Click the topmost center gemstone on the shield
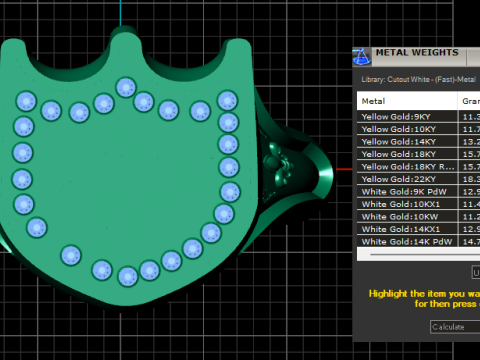Image resolution: width=480 pixels, height=360 pixels. [126, 88]
